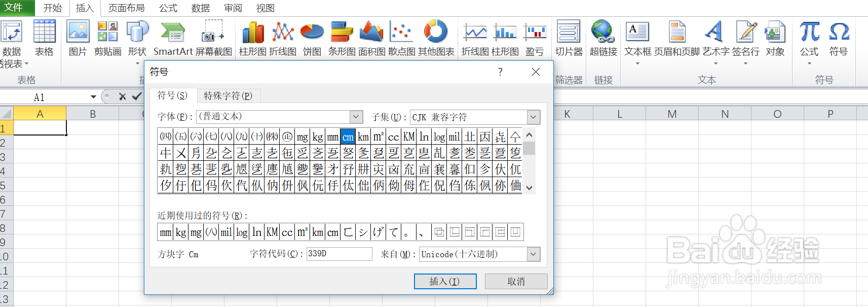This screenshot has height=307, width=868.
Task: Open the dialog help question mark
Action: click(x=500, y=72)
